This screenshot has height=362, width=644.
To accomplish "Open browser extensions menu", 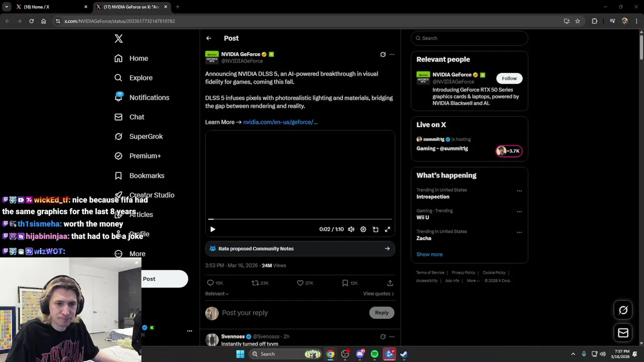I will [x=594, y=21].
